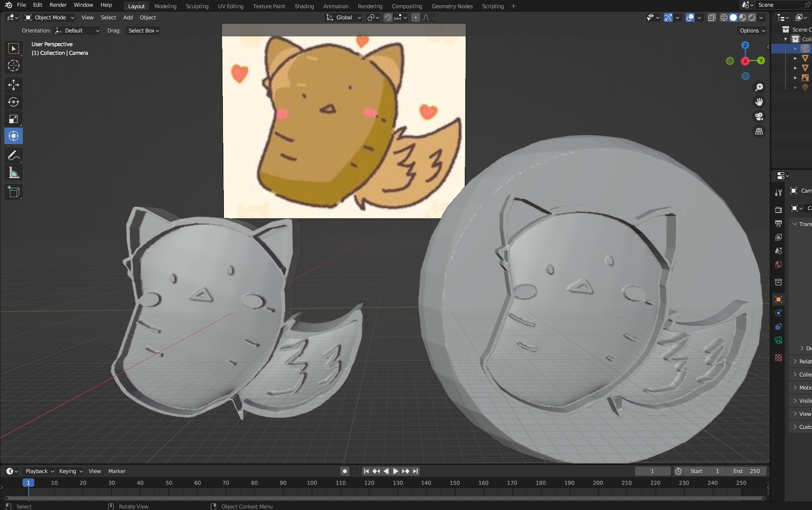
Task: Open the pivot point dropdown
Action: (373, 17)
